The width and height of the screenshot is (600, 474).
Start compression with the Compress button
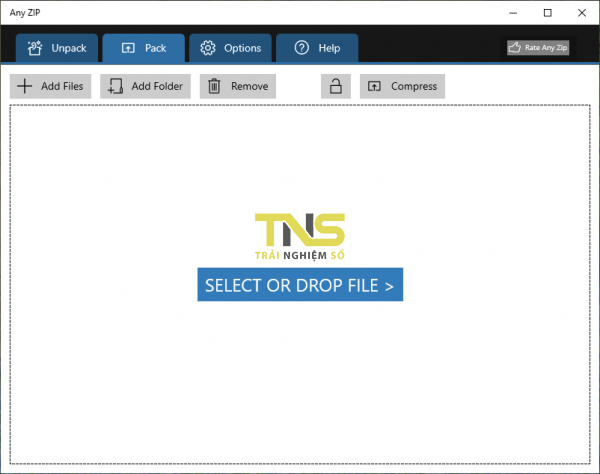tap(402, 86)
